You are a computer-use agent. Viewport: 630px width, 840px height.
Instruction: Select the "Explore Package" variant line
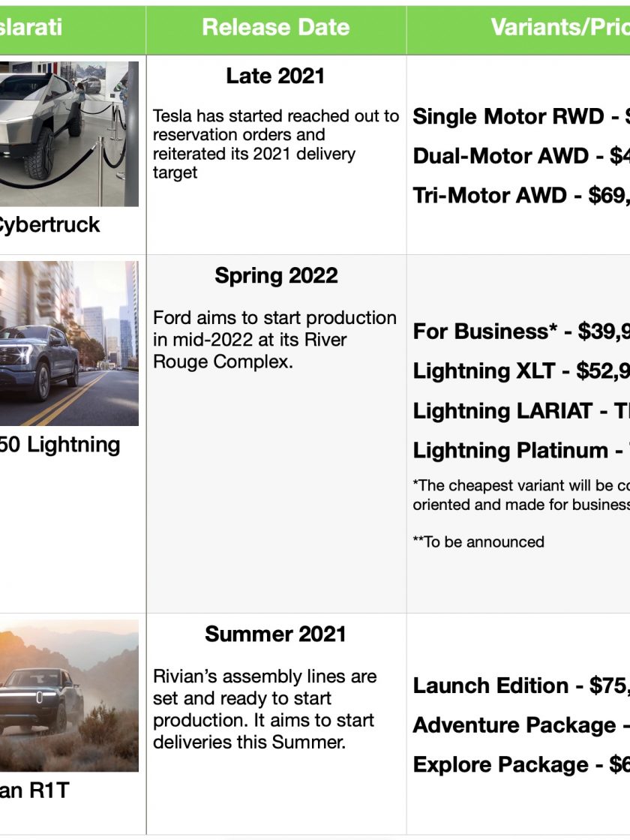click(521, 765)
